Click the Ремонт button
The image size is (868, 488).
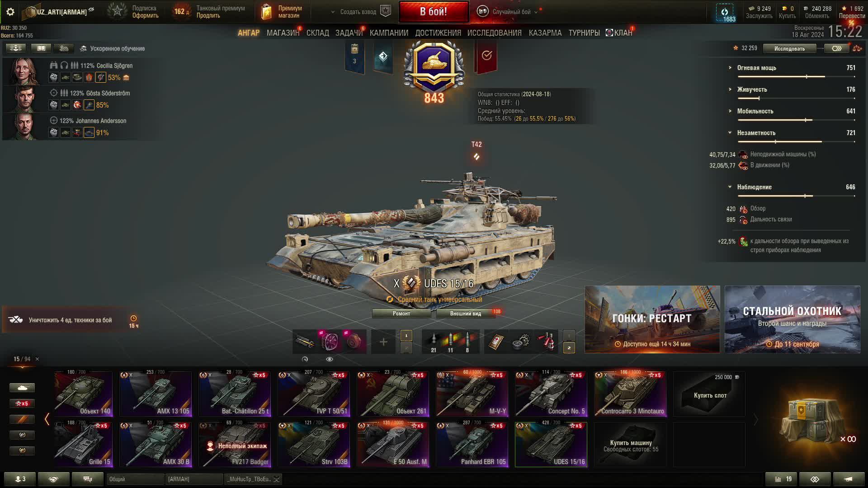click(x=401, y=313)
